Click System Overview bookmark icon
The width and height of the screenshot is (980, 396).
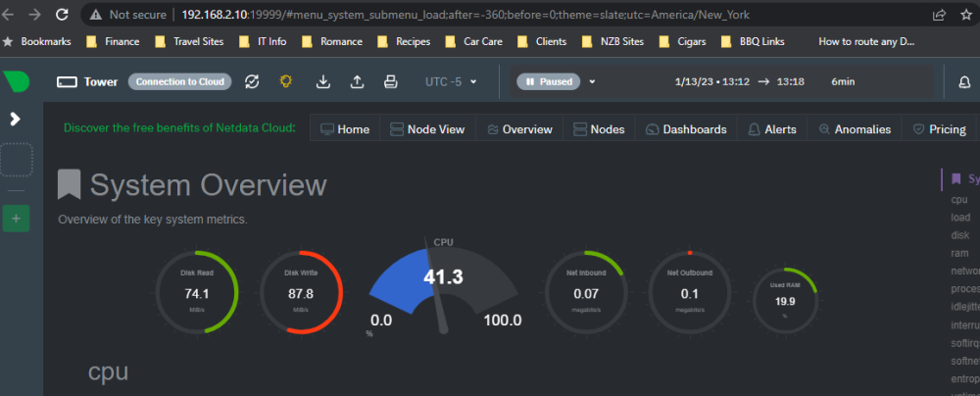(69, 185)
